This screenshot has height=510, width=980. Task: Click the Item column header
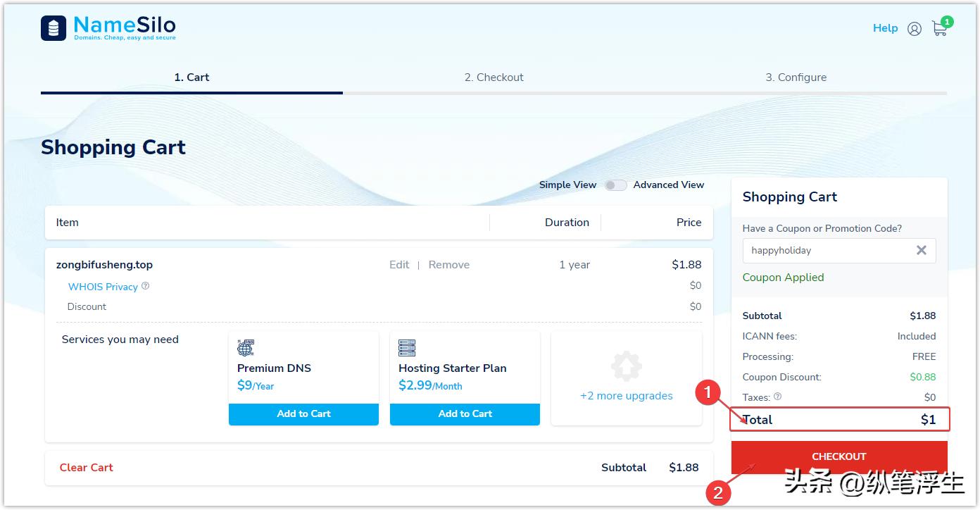[x=68, y=223]
